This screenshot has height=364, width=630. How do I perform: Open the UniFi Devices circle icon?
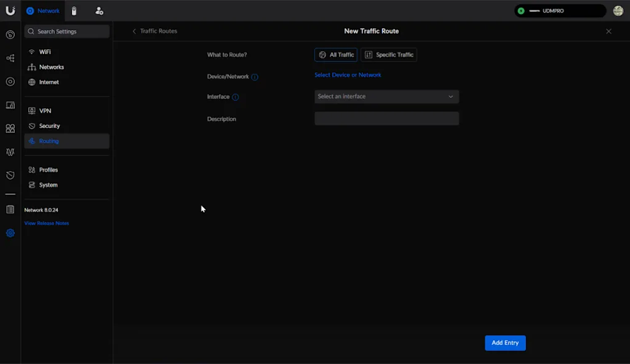pos(10,82)
